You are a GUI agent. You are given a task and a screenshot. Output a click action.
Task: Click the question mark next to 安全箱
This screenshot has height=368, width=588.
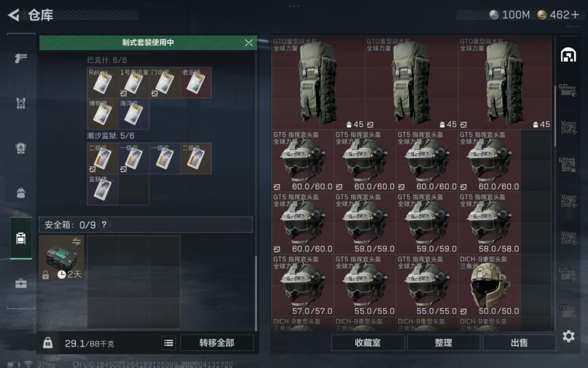click(x=104, y=225)
